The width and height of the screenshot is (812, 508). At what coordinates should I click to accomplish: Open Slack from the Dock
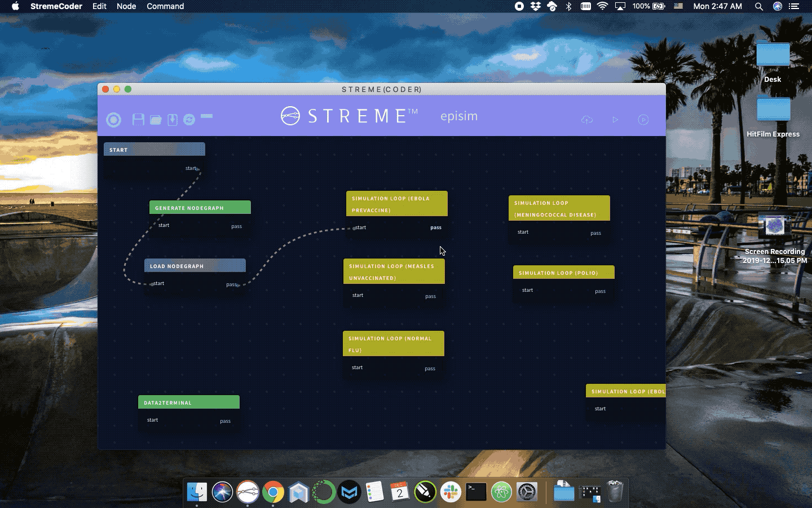click(451, 492)
